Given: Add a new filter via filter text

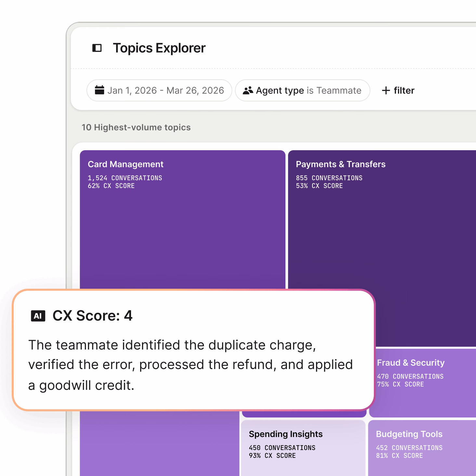Looking at the screenshot, I should point(404,90).
